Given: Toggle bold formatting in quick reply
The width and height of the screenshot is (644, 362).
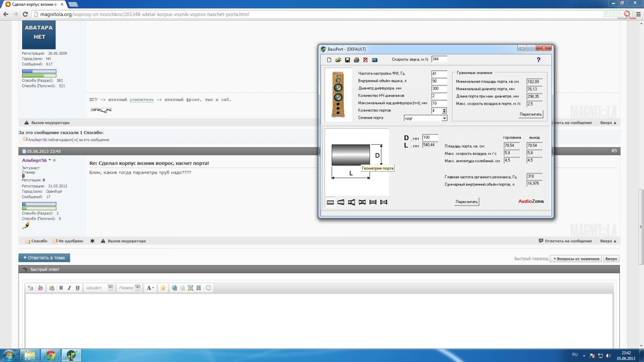Looking at the screenshot, I should pyautogui.click(x=61, y=288).
